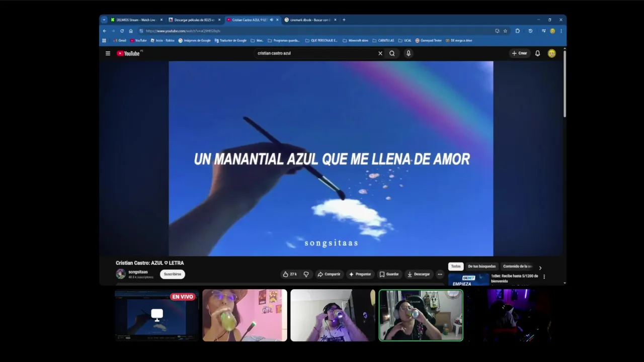Click the page vertical scrollbar
Viewport: 644px width, 362px height.
(565, 83)
